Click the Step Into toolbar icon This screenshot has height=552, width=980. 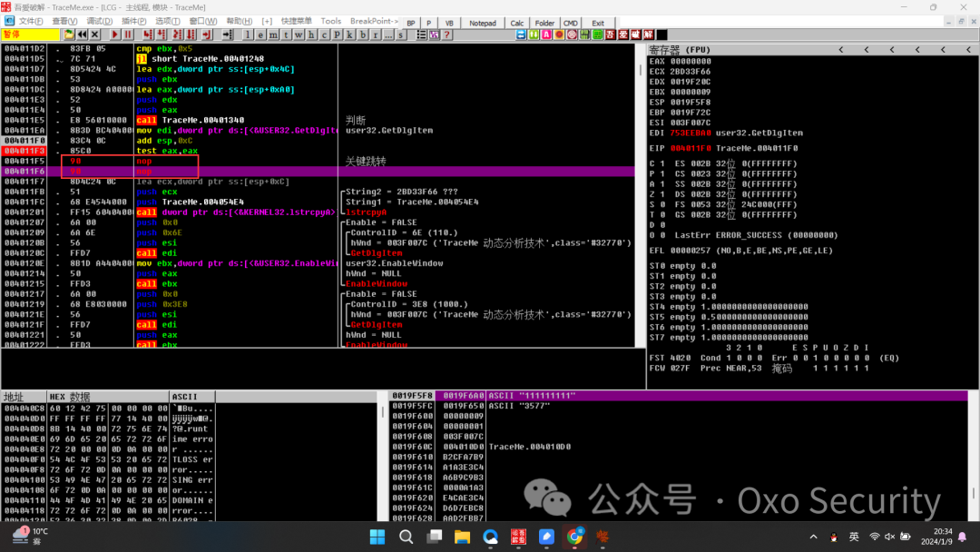(x=148, y=35)
